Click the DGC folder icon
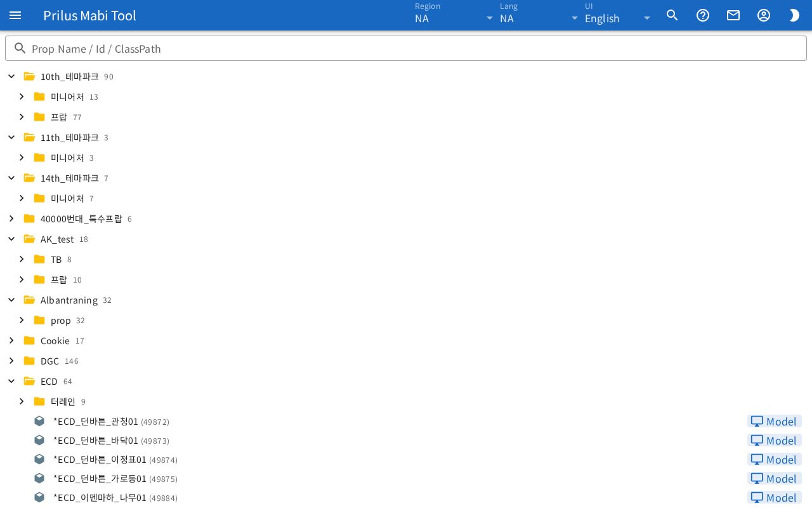The height and width of the screenshot is (508, 812). (29, 361)
